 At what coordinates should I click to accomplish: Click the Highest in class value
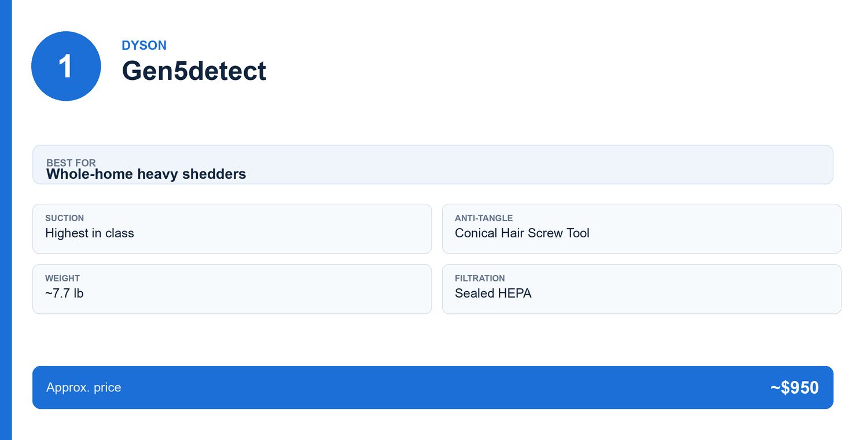point(90,233)
